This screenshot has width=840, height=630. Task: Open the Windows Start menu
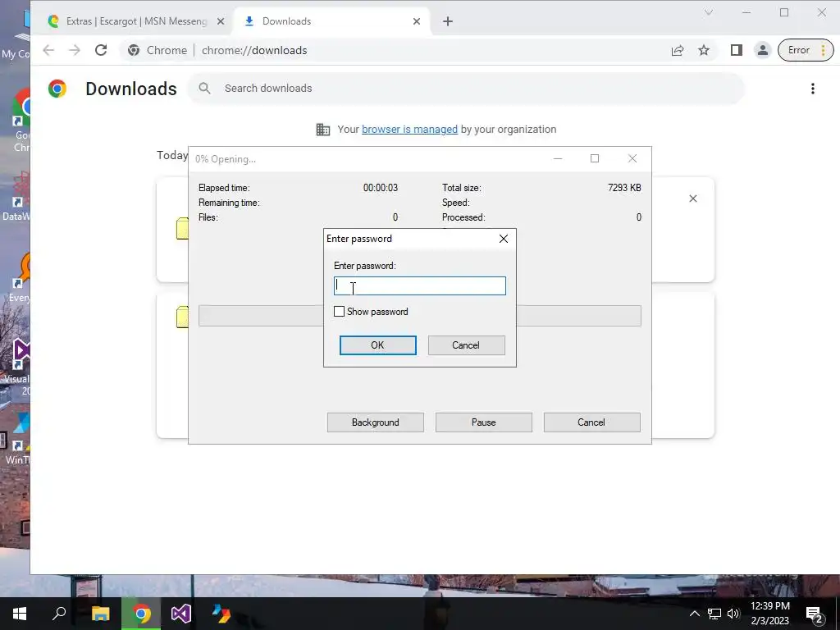tap(20, 614)
